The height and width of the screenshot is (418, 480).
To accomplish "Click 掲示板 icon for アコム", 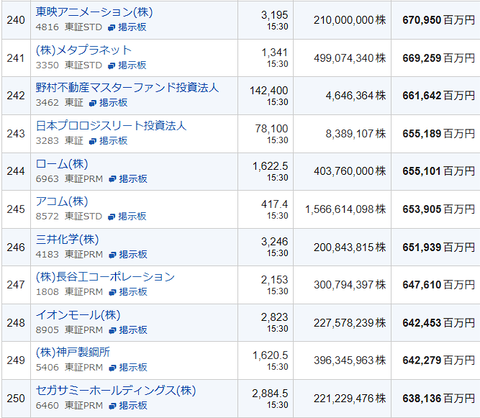I will tap(112, 217).
